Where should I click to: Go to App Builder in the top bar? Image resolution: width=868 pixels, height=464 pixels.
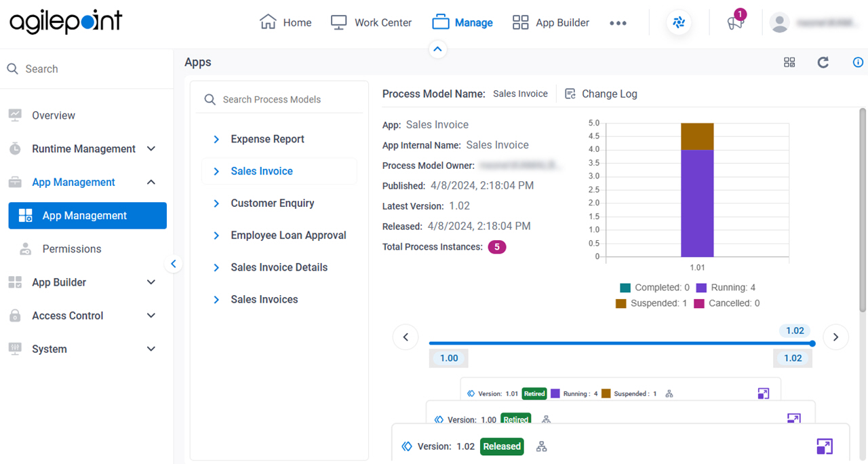coord(551,22)
